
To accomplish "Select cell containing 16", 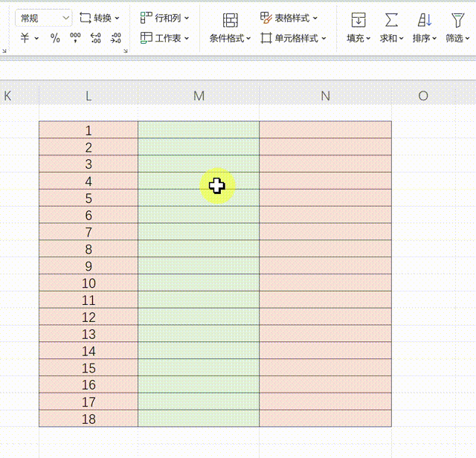I will pos(89,384).
